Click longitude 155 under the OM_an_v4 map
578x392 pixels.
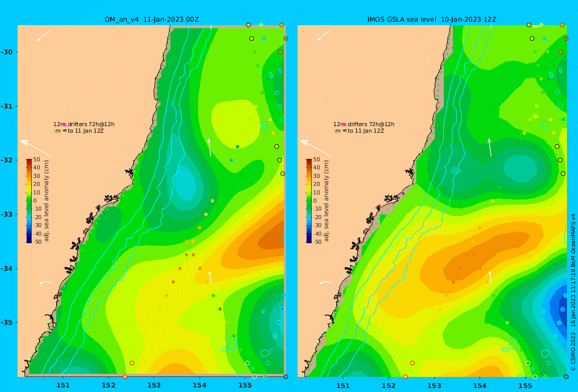click(x=245, y=385)
